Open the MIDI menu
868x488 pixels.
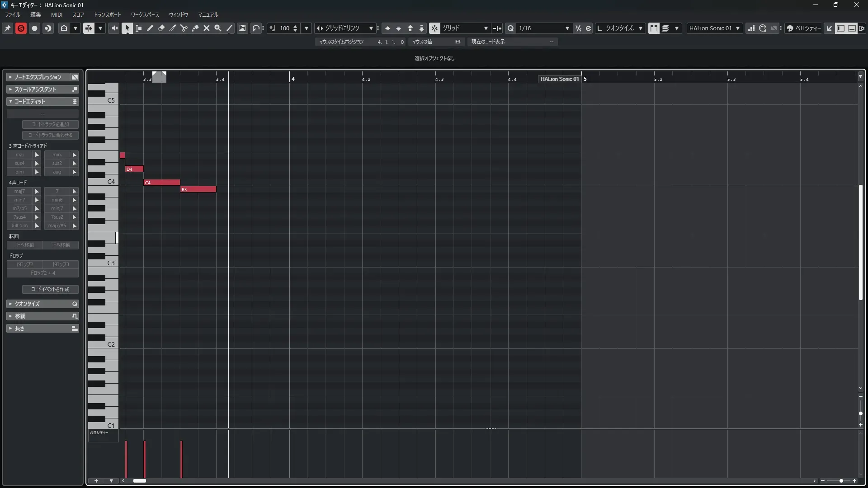(x=57, y=15)
